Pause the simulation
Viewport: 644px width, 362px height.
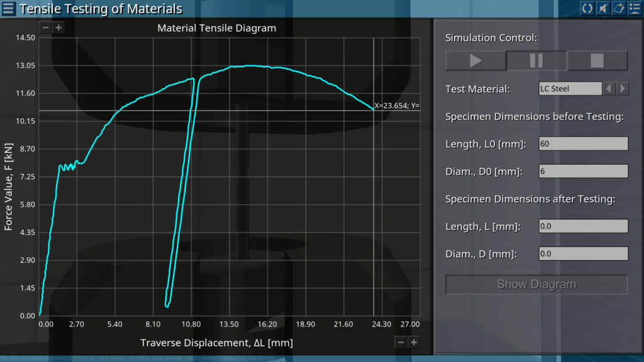tap(536, 61)
